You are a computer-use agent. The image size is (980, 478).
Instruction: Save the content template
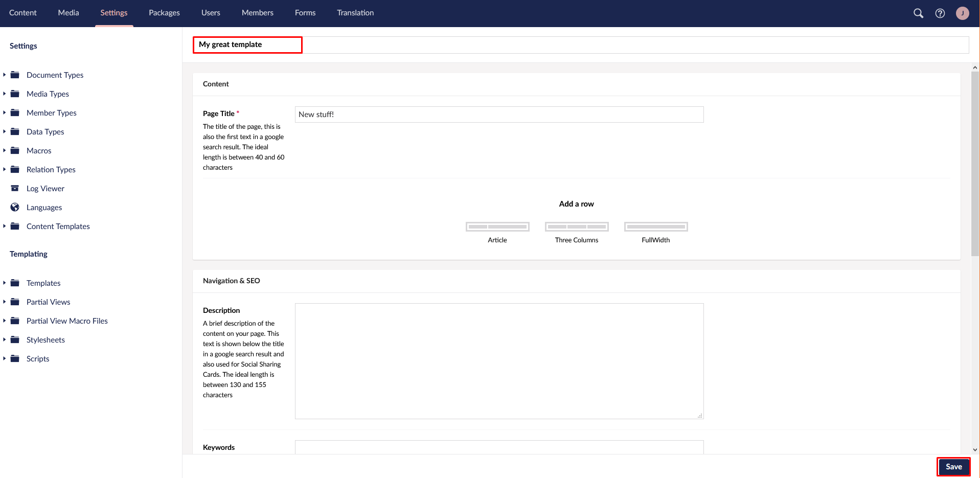point(953,466)
